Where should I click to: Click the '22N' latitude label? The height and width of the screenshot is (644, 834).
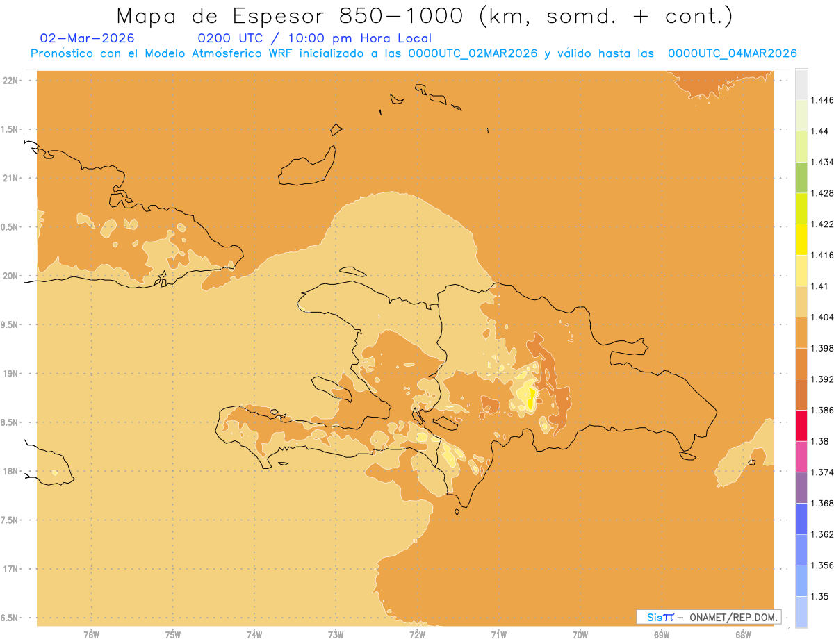(11, 80)
